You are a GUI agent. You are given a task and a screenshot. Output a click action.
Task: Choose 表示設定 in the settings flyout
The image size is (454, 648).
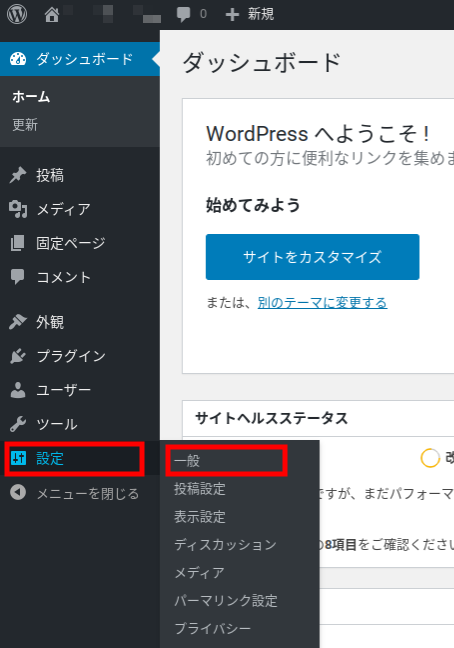(x=200, y=517)
